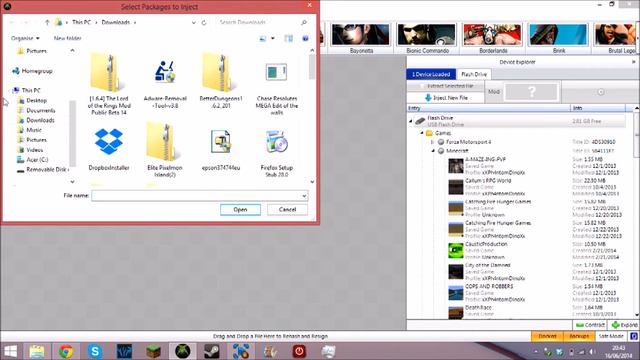Open Steam from the taskbar
Viewport: 640px width, 360px height.
click(211, 351)
